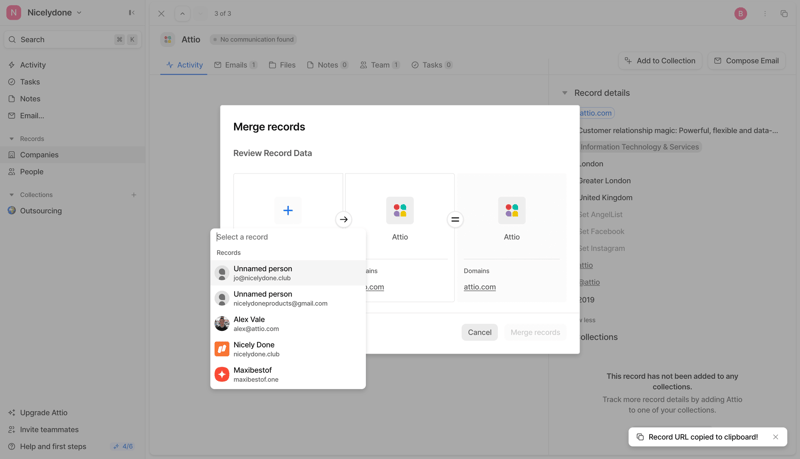Click the Nicelydone N workspace logo

tap(14, 13)
